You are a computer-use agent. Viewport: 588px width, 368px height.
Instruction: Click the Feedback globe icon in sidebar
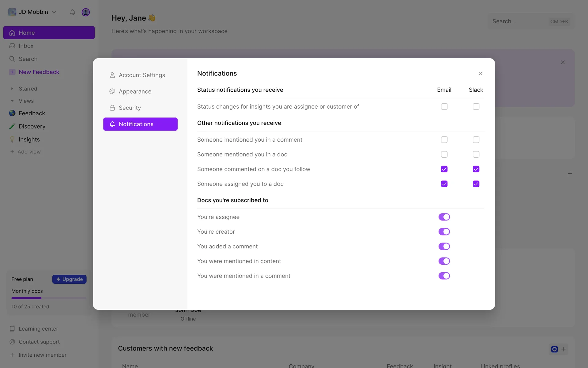point(12,113)
